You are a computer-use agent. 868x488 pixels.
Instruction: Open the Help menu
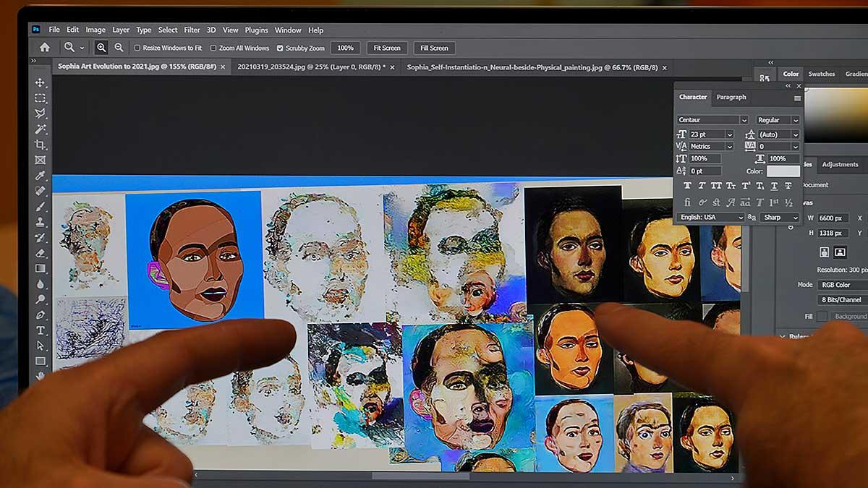(316, 30)
